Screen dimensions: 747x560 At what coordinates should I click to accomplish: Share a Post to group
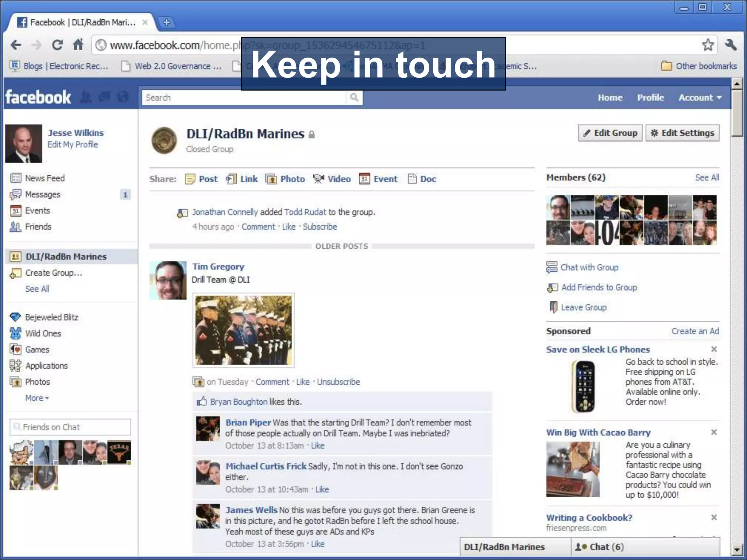(x=201, y=179)
